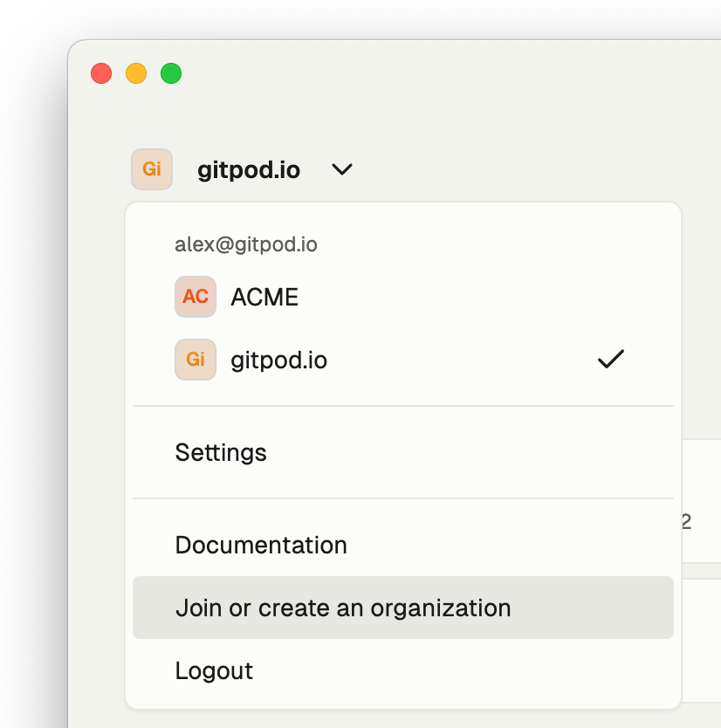Switch to the ACME organization
Image resolution: width=721 pixels, height=728 pixels.
(403, 297)
